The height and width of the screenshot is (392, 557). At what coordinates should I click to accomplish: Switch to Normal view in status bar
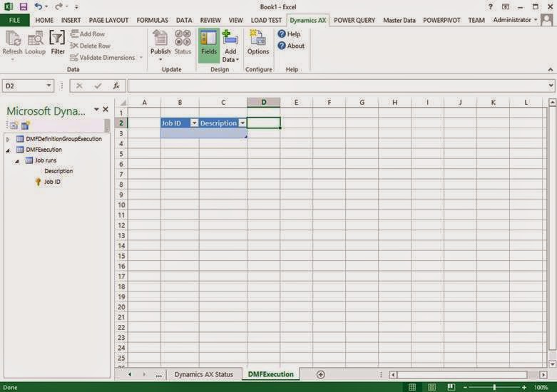pyautogui.click(x=412, y=387)
